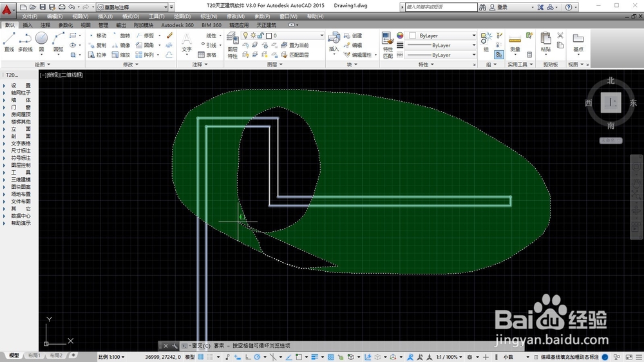Viewport: 644px width, 362px height.
Task: Open 图层特性 layer properties
Action: pyautogui.click(x=232, y=46)
